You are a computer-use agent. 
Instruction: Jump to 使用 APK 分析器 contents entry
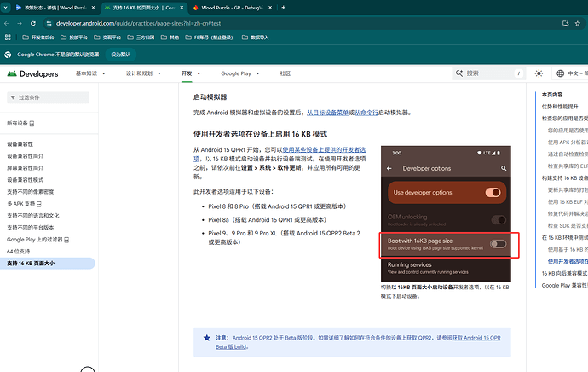pyautogui.click(x=568, y=142)
